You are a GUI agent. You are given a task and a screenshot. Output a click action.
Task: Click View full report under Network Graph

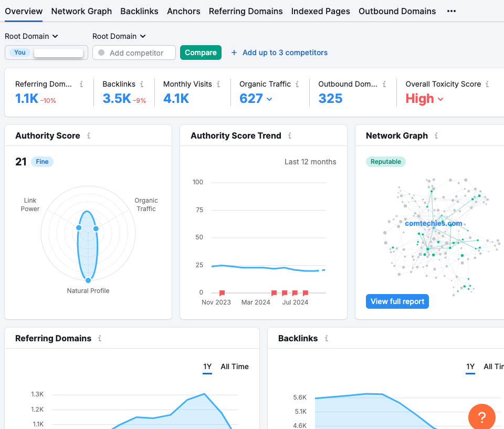click(x=397, y=301)
